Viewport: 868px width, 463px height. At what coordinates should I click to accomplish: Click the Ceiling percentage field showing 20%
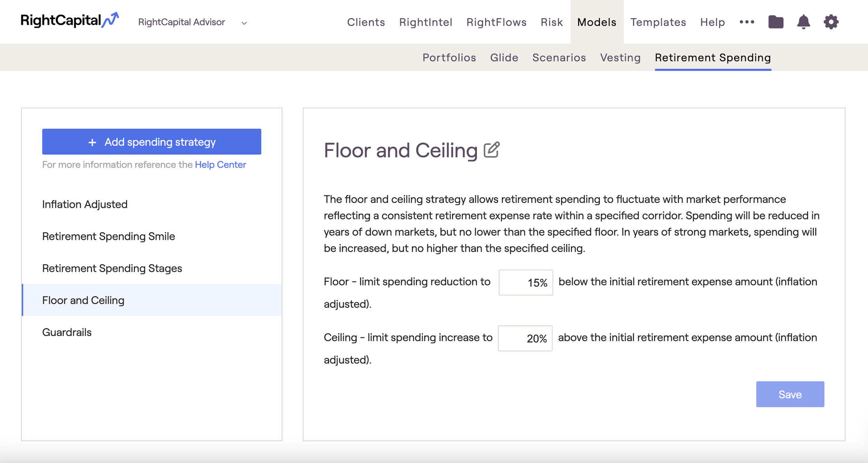point(525,338)
